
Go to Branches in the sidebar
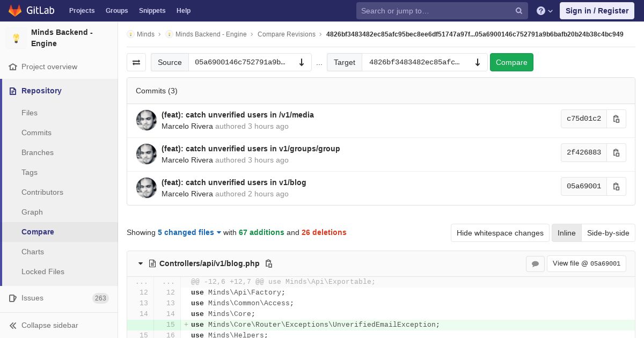tap(38, 152)
